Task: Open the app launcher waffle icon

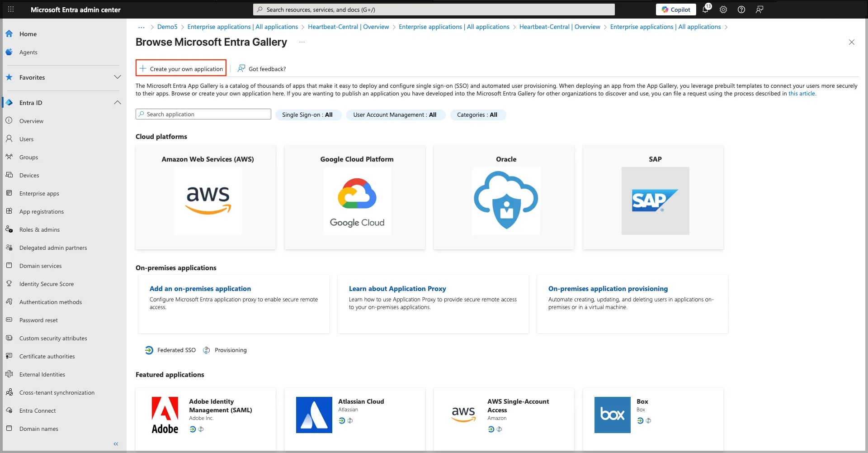Action: pos(11,10)
